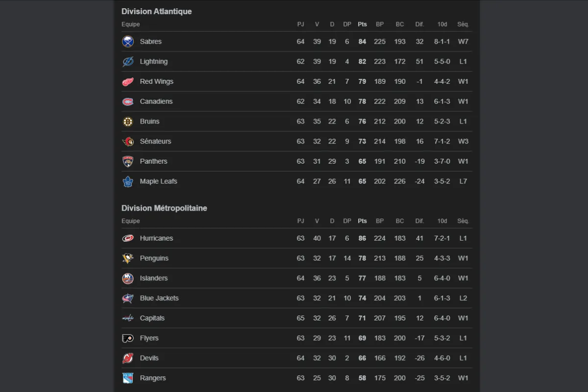Screen dimensions: 588x392
Task: Click the Red Wings logo icon
Action: (128, 82)
